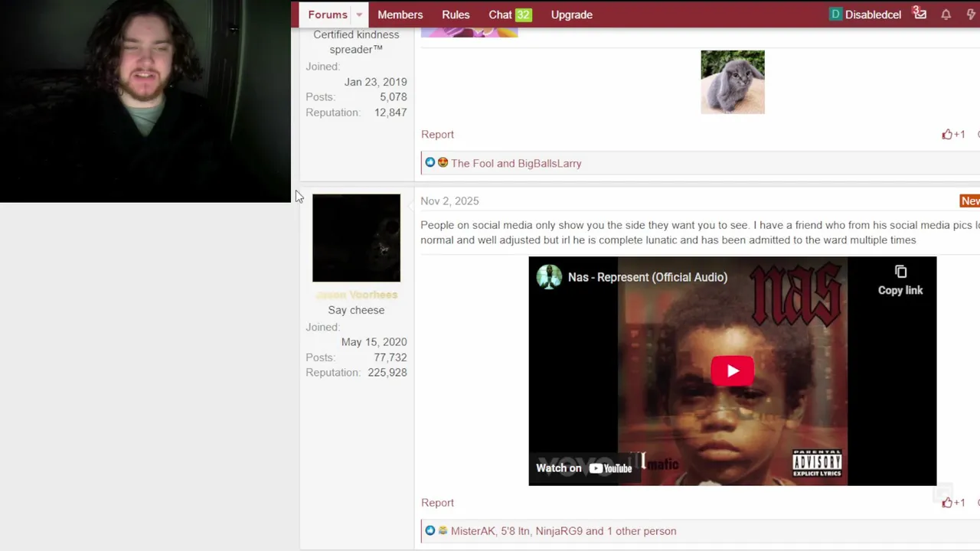Play the Nas Represent YouTube video
Screen dimensions: 980x551
pyautogui.click(x=733, y=371)
